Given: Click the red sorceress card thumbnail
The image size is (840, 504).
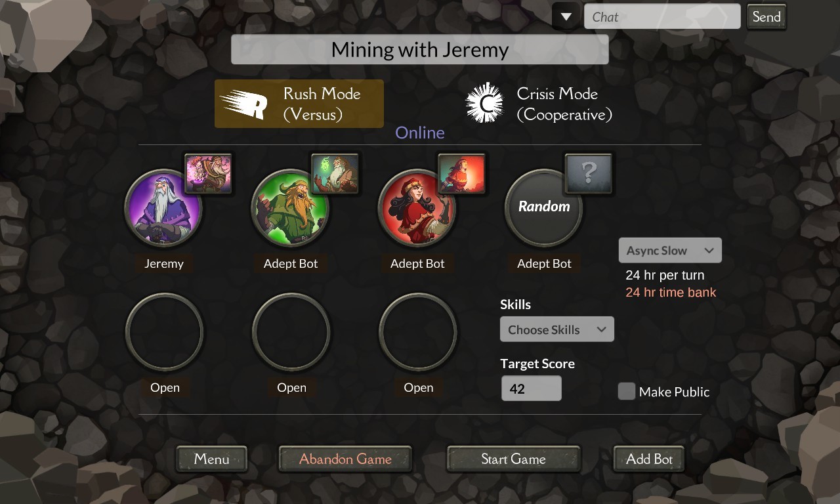Looking at the screenshot, I should pyautogui.click(x=461, y=174).
